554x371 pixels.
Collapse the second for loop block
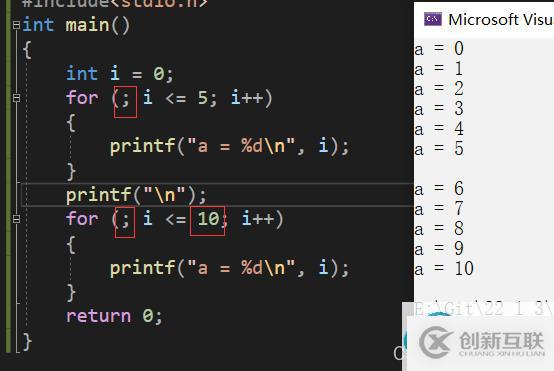16,219
